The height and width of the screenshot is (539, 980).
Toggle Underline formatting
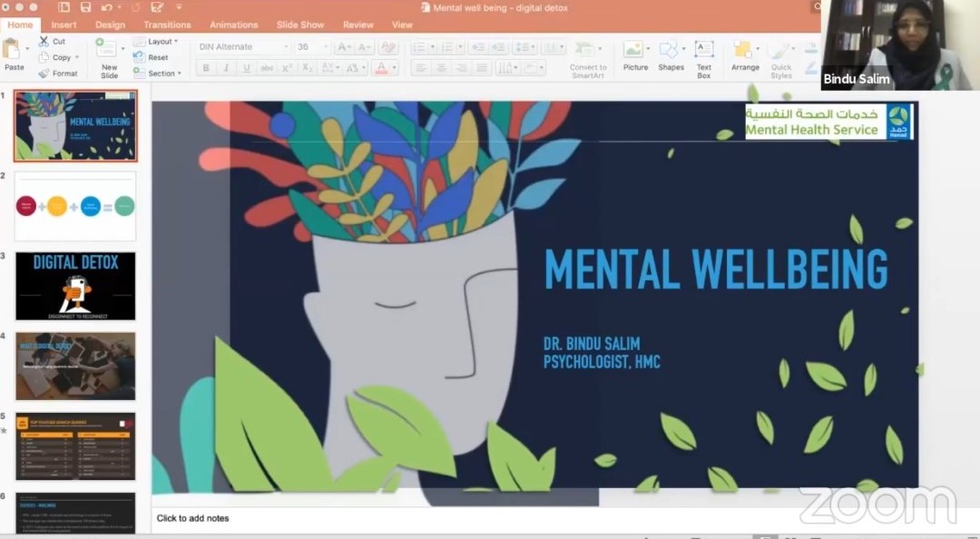pos(246,68)
